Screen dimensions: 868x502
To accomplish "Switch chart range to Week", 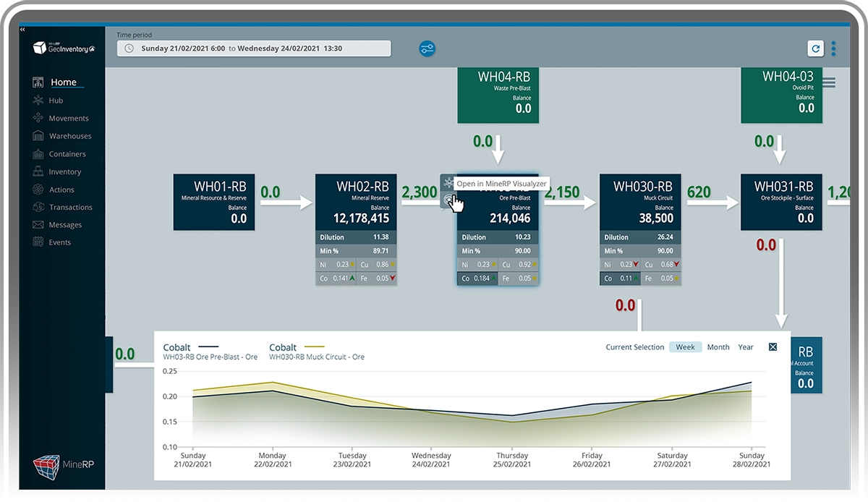I will (x=684, y=347).
